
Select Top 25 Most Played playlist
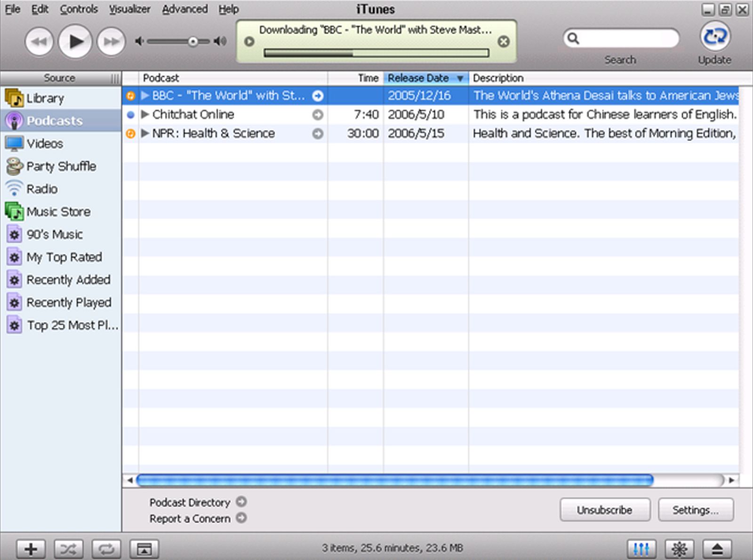[x=61, y=325]
